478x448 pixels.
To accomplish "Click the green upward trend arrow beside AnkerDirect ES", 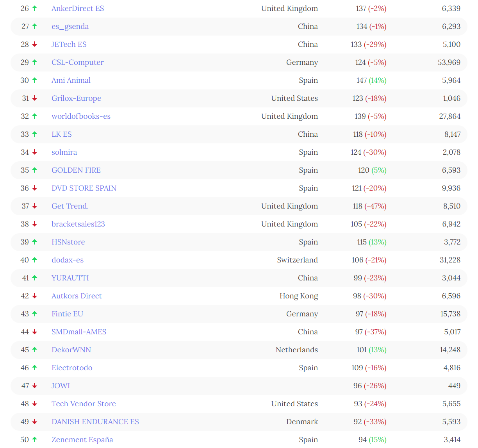I will [34, 8].
